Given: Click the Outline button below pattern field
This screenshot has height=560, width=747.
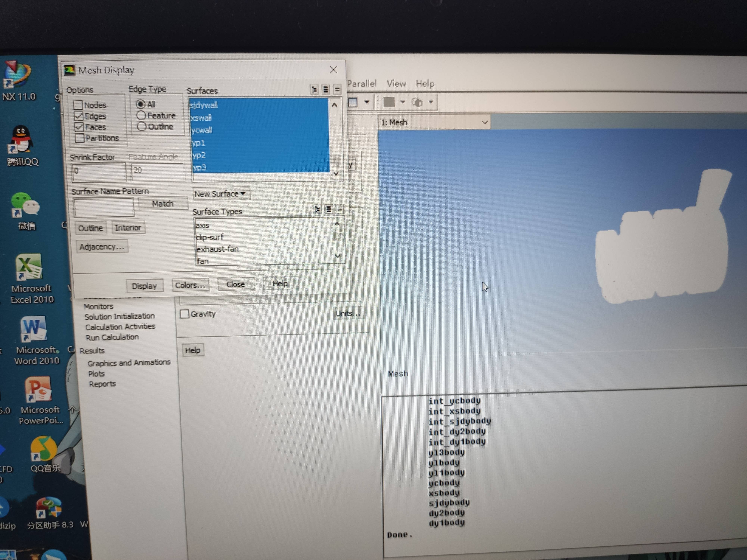Looking at the screenshot, I should 91,228.
